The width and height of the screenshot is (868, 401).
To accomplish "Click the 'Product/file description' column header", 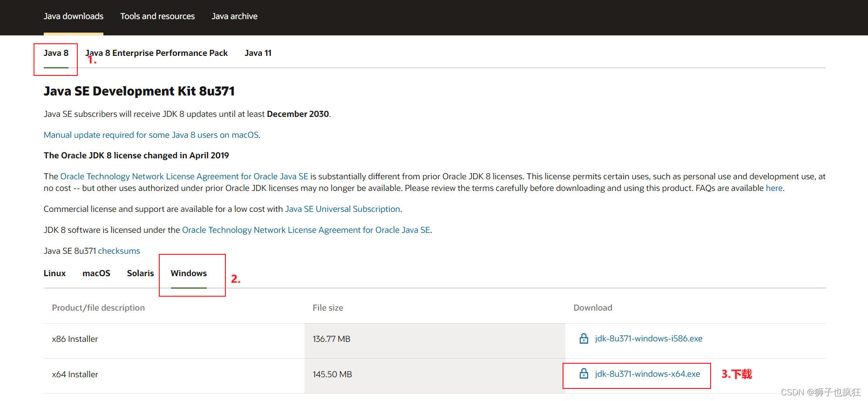I will [98, 308].
